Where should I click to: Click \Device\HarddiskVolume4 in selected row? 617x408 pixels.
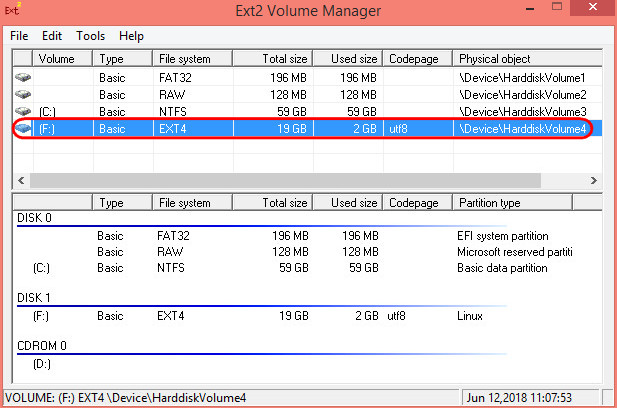(x=523, y=129)
